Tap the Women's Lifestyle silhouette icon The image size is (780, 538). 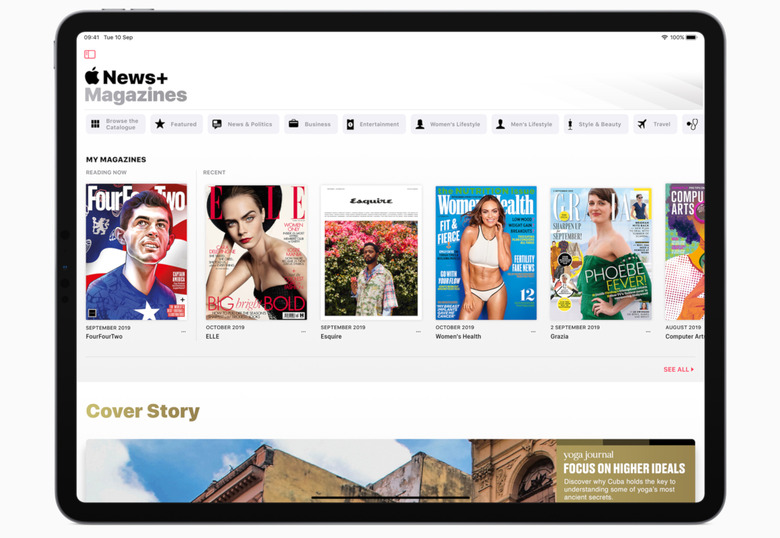tap(420, 125)
